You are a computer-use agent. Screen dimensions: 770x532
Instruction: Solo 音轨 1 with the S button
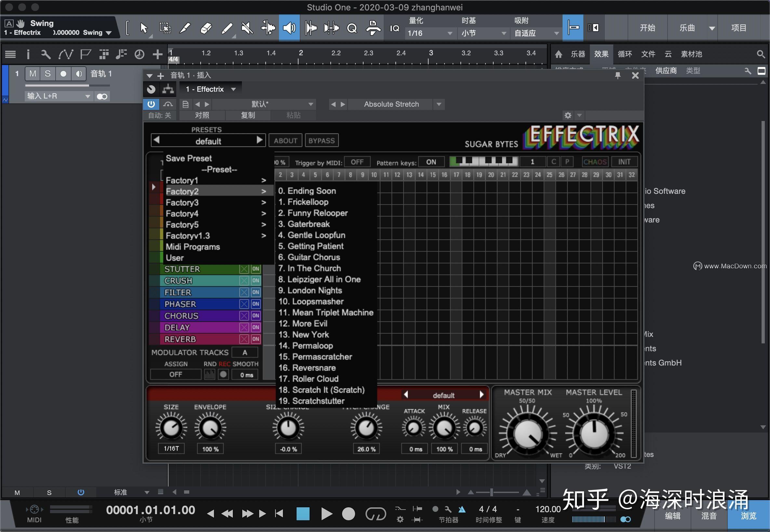pyautogui.click(x=48, y=74)
